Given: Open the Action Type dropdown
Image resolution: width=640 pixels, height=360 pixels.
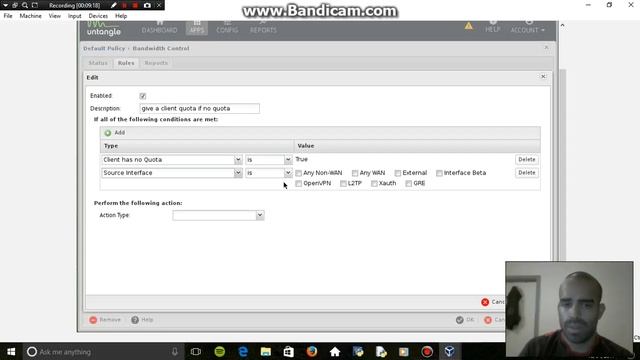Looking at the screenshot, I should coord(260,216).
